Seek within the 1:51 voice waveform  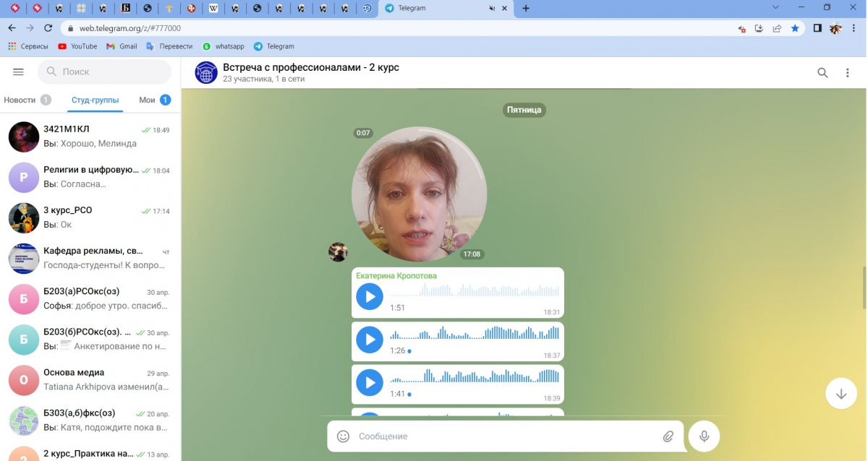pos(475,290)
